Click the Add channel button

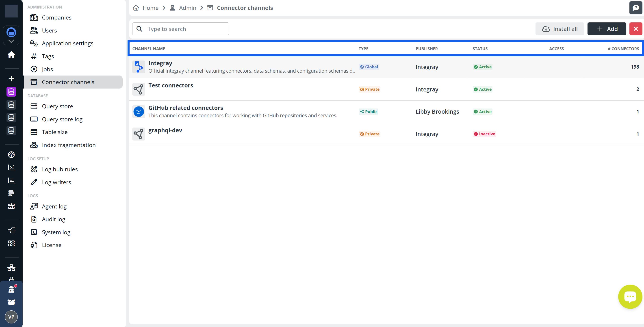pos(607,29)
